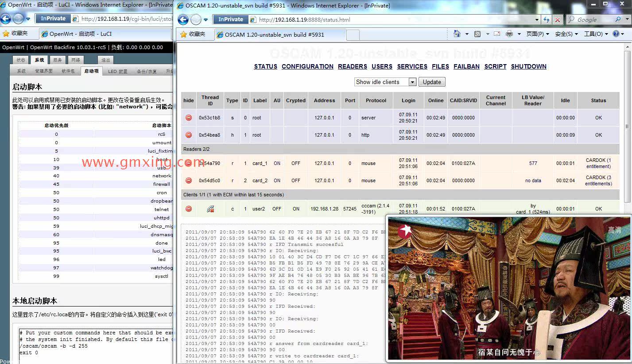
Task: Click the Update button
Action: 432,82
